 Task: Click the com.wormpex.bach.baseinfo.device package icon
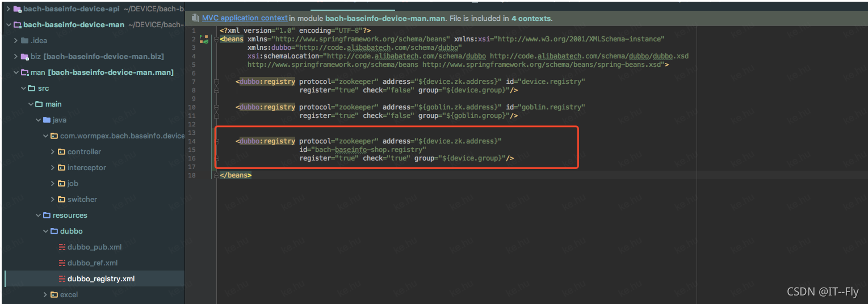click(x=54, y=136)
